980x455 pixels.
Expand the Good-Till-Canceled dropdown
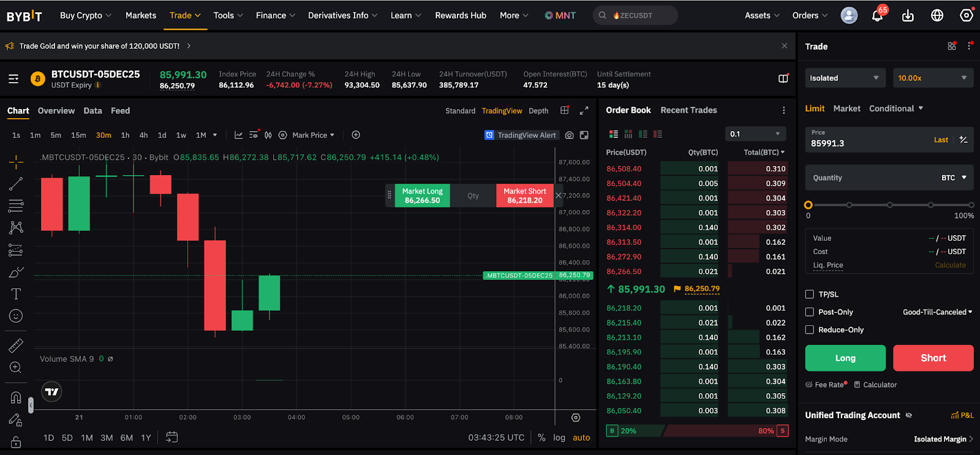(x=937, y=312)
